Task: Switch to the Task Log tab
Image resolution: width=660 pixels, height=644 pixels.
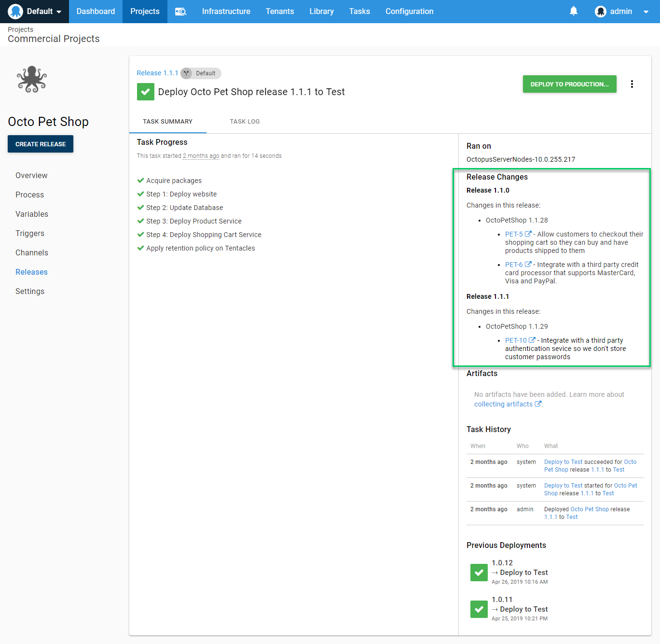Action: point(245,122)
